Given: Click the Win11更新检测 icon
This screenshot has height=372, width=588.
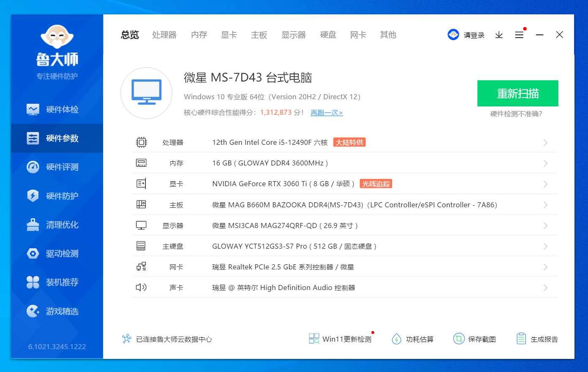Looking at the screenshot, I should 314,339.
